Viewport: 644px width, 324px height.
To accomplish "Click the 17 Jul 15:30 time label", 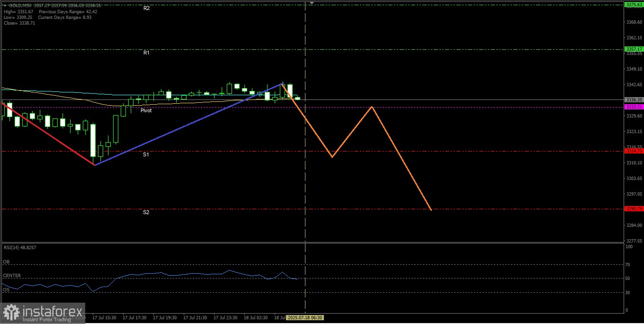I will [104, 317].
